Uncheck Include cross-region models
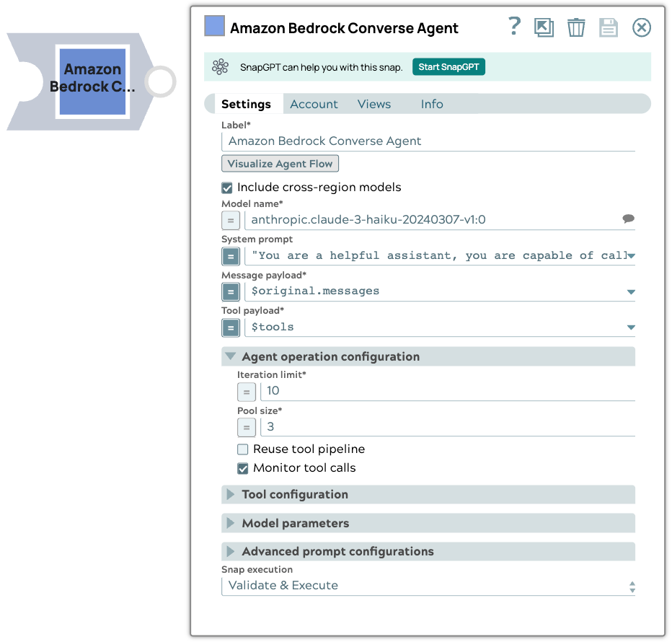The width and height of the screenshot is (672, 642). click(x=228, y=188)
